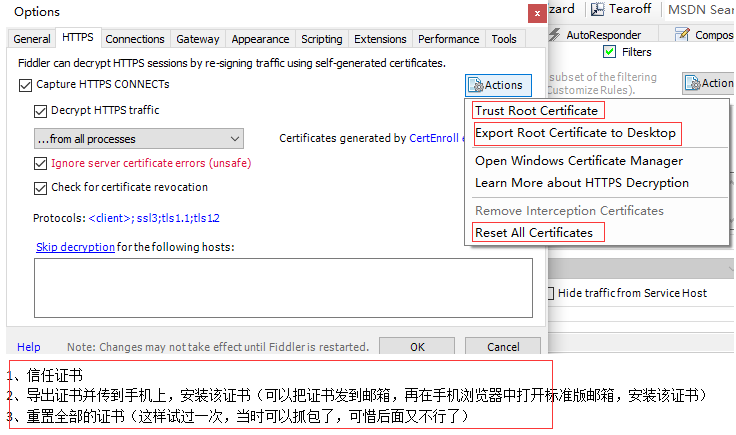This screenshot has height=435, width=736.
Task: Choose Reset All Certificates
Action: (534, 233)
